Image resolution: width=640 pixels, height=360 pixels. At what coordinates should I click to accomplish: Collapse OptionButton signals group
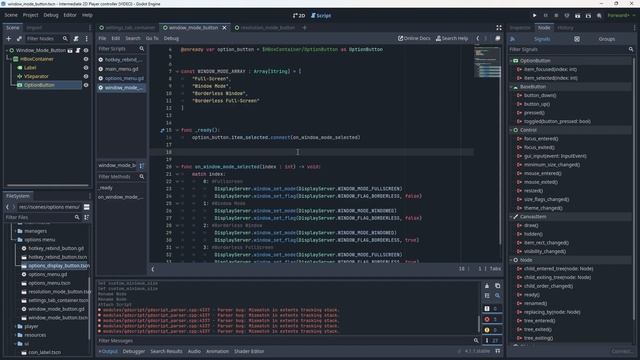pos(511,60)
